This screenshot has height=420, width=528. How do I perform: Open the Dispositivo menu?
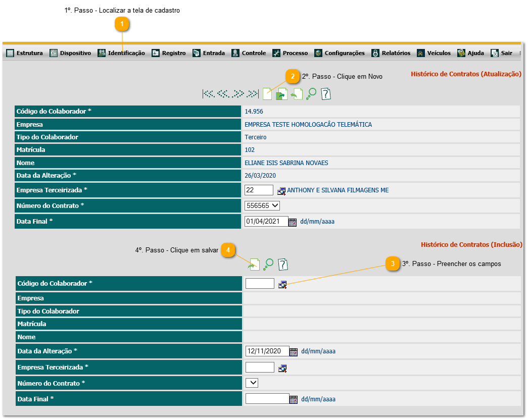point(70,53)
